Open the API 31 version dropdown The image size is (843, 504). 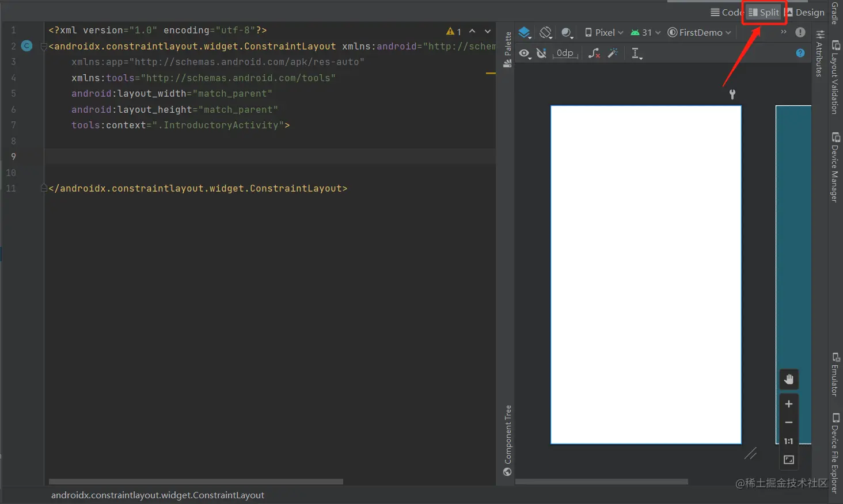tap(645, 33)
